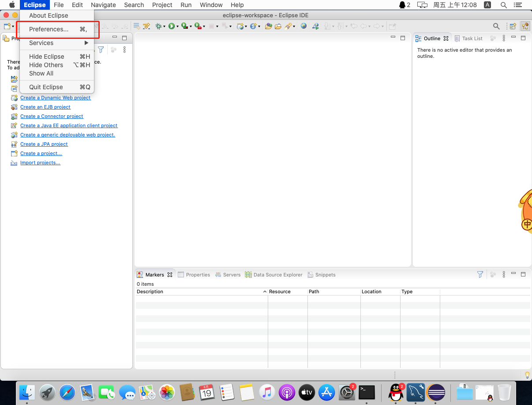The image size is (532, 405).
Task: Click the Open Perspective toolbar icon
Action: [513, 26]
